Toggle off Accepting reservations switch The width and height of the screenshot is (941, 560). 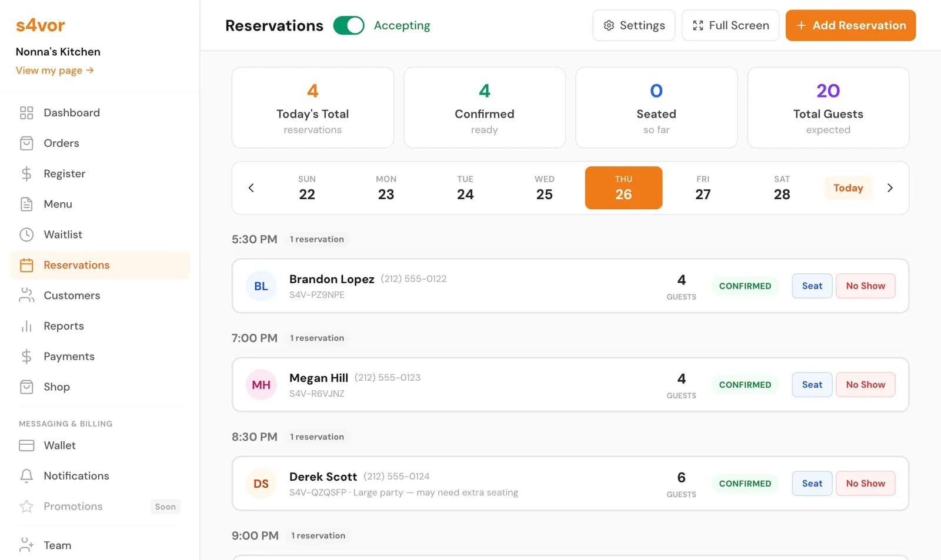(349, 26)
